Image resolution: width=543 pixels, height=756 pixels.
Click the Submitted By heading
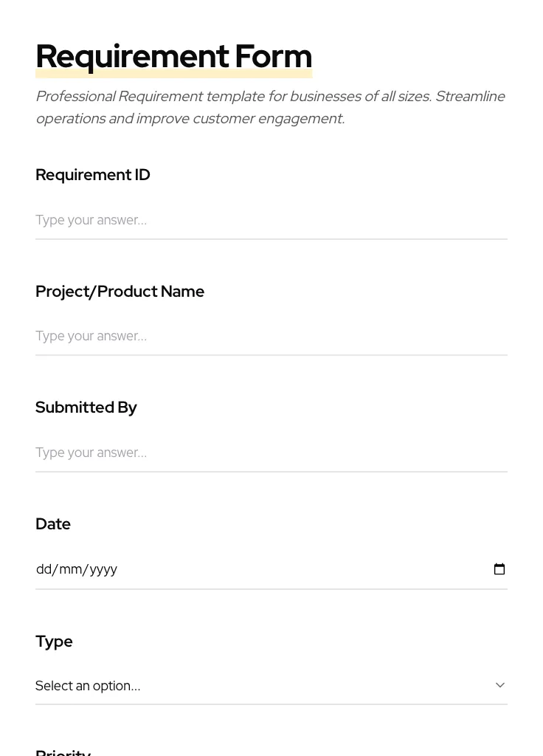pos(86,407)
